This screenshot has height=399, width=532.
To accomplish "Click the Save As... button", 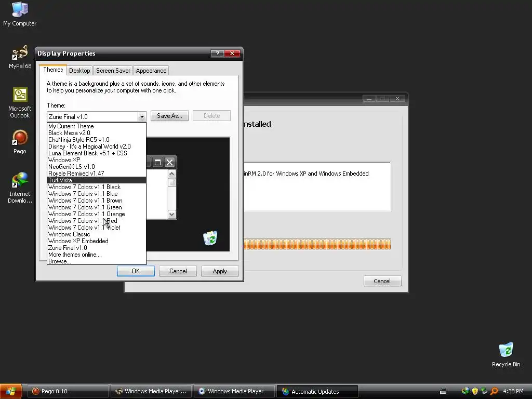I will 169,116.
